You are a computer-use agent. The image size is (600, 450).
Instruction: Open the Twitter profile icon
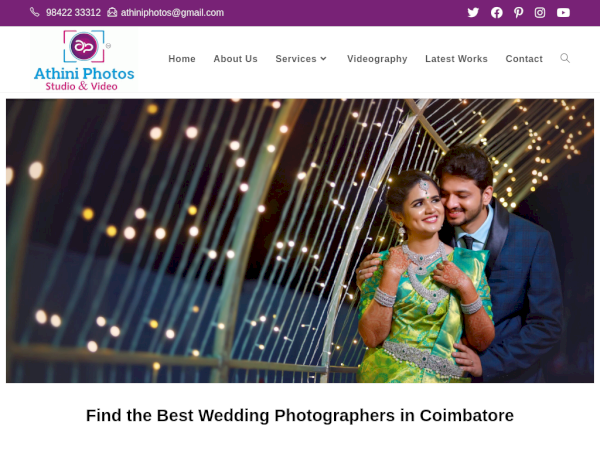[x=473, y=13]
